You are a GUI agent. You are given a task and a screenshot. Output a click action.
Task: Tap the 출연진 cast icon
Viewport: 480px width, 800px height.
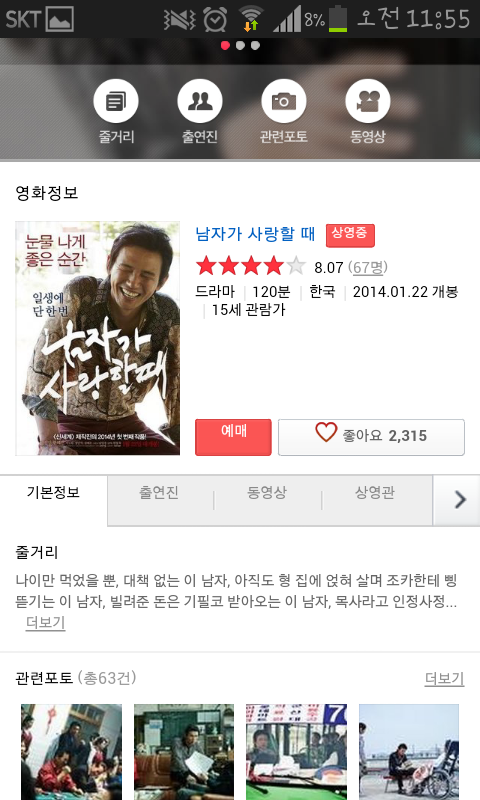click(200, 101)
